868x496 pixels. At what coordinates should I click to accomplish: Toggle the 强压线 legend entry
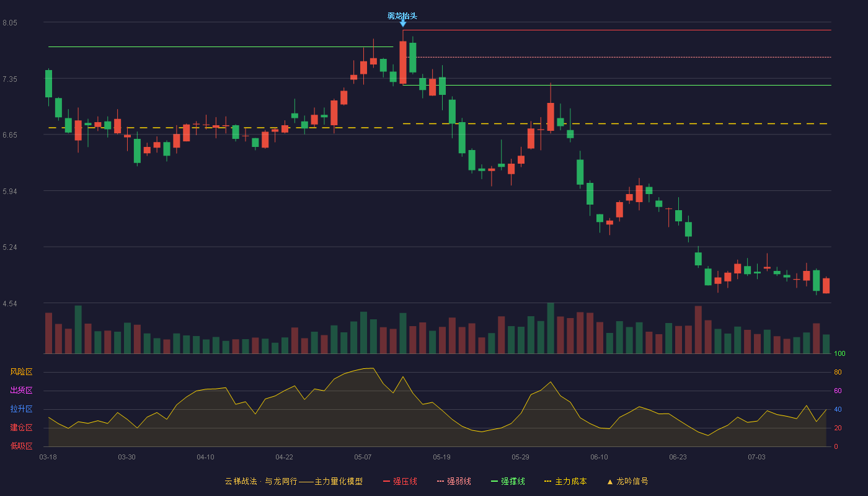click(x=400, y=481)
